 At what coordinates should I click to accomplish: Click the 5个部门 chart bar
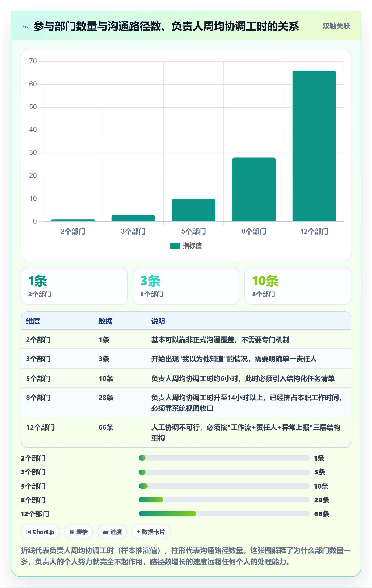[193, 210]
